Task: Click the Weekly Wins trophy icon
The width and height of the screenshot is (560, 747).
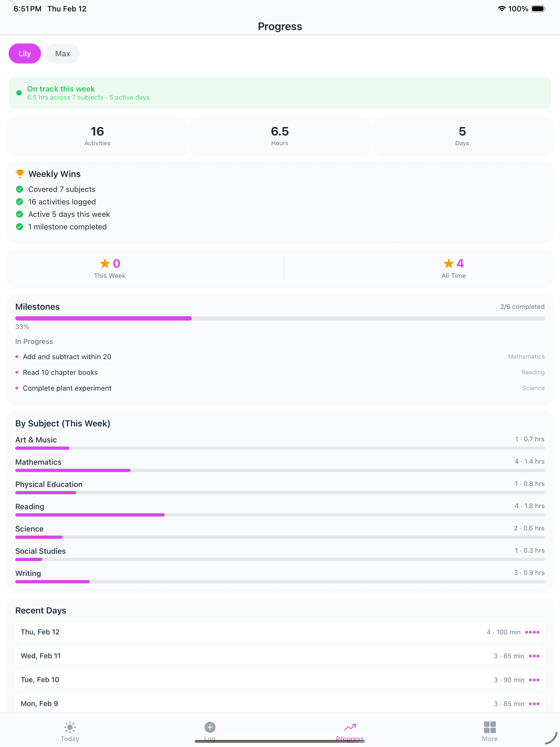Action: click(x=20, y=174)
